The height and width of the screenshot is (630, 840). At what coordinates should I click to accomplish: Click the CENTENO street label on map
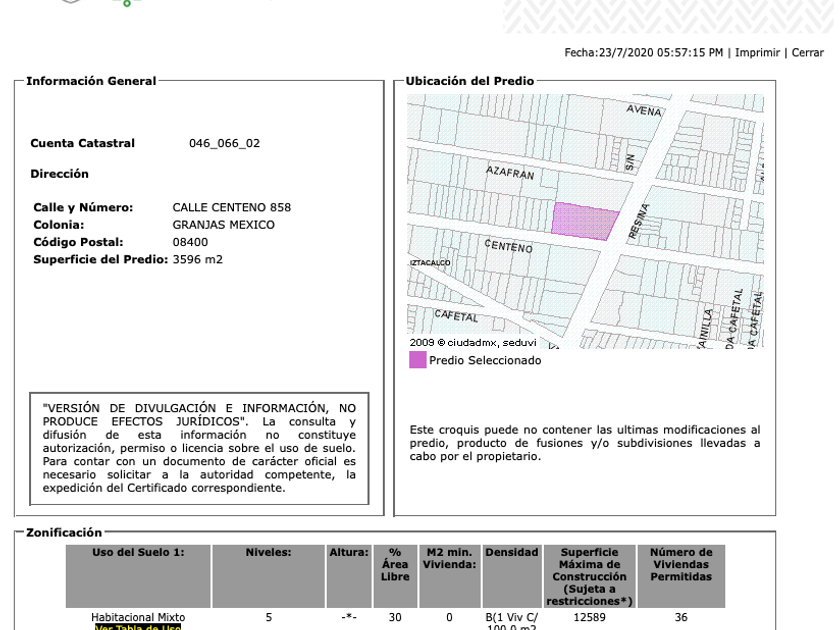tap(508, 246)
